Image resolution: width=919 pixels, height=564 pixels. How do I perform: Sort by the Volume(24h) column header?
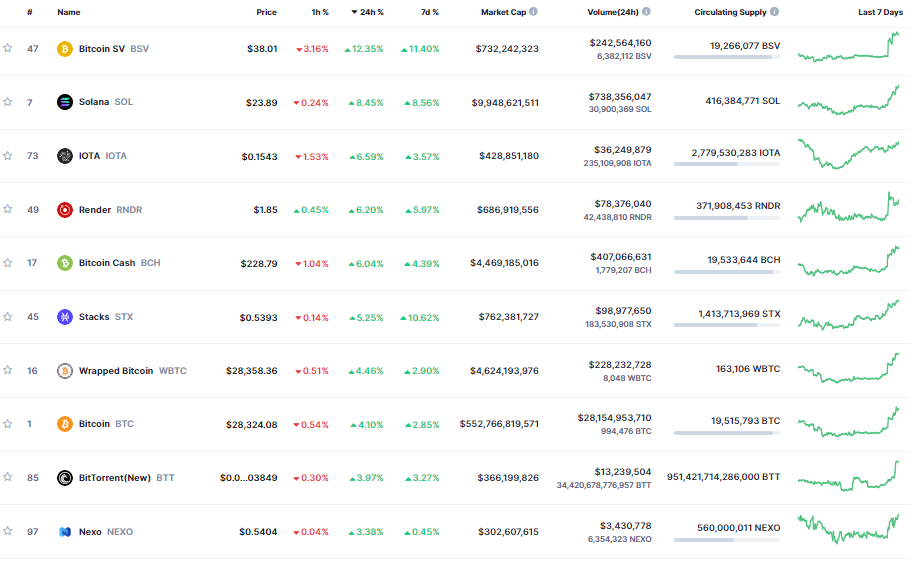pos(612,12)
